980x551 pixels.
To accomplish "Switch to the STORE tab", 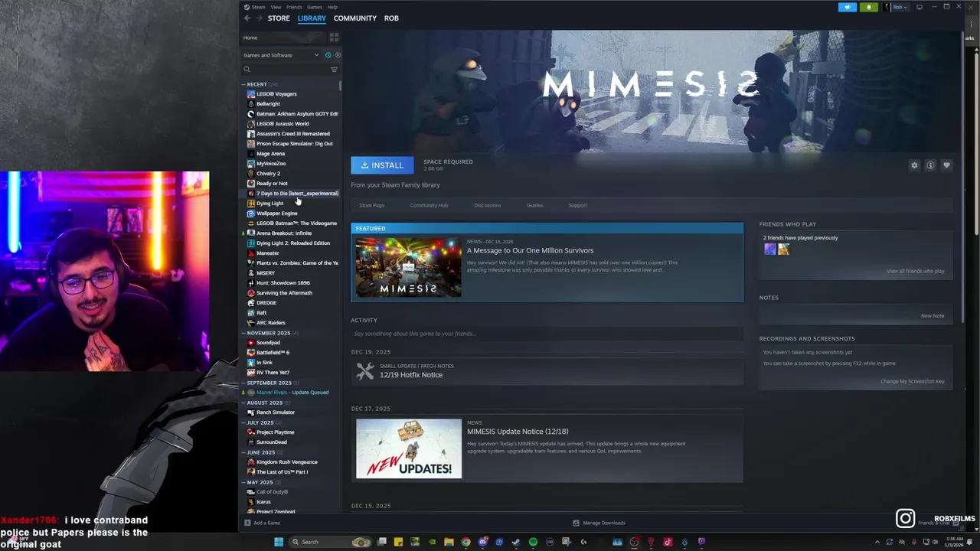I will pyautogui.click(x=279, y=18).
